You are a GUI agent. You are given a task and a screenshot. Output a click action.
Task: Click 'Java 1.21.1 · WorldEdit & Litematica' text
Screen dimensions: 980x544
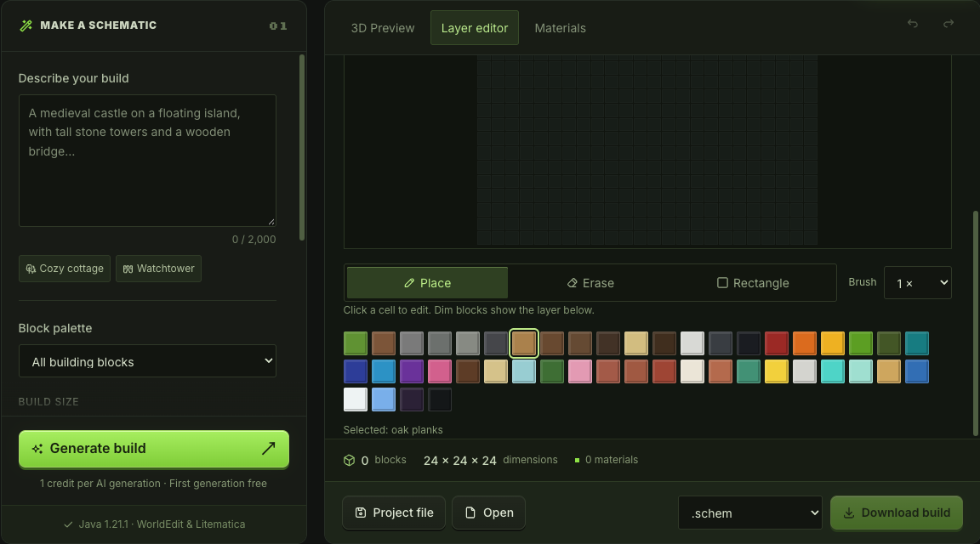coord(162,524)
